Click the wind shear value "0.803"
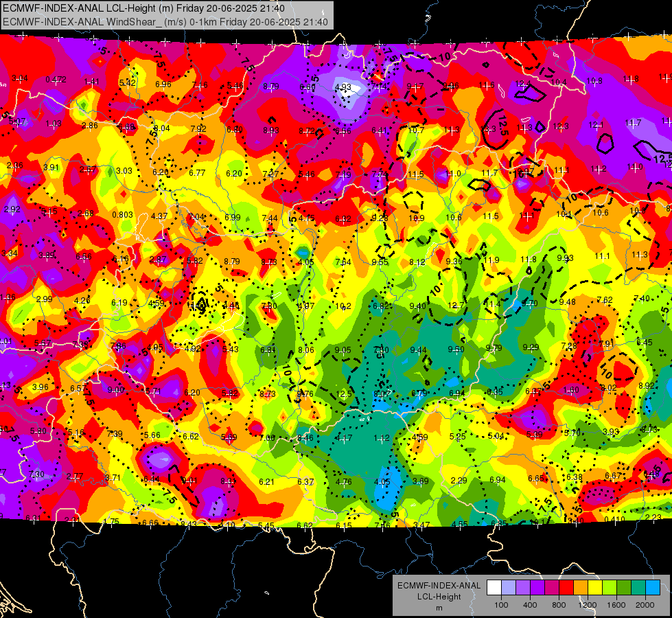 point(123,214)
